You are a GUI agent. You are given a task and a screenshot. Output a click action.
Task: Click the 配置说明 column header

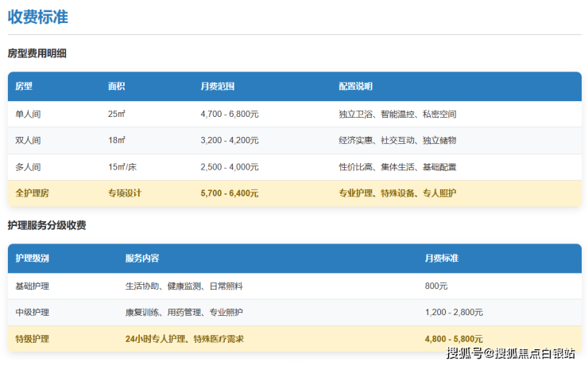(355, 86)
